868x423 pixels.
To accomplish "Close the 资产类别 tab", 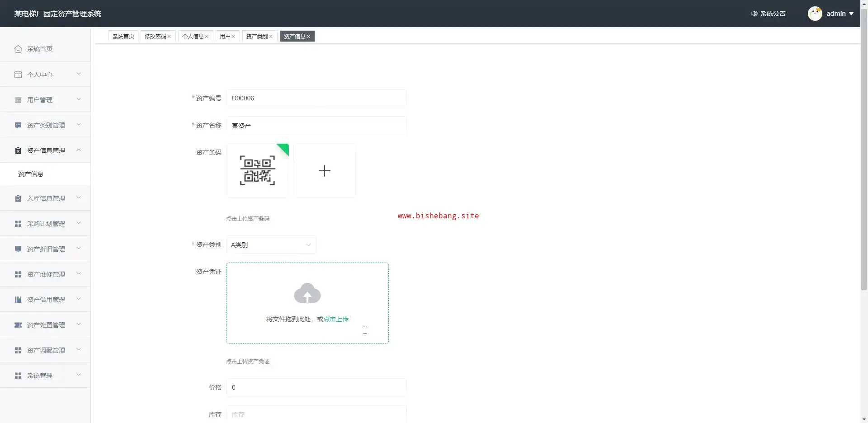I will coord(271,37).
